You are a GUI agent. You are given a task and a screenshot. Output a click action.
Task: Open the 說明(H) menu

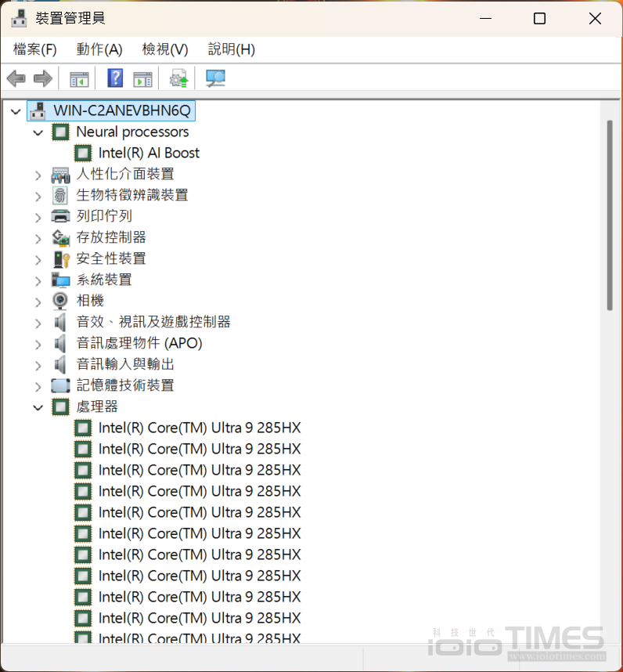(x=231, y=49)
